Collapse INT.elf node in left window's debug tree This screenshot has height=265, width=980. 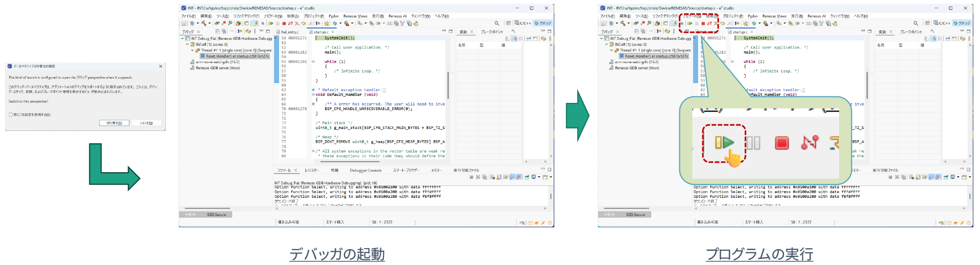[x=187, y=44]
